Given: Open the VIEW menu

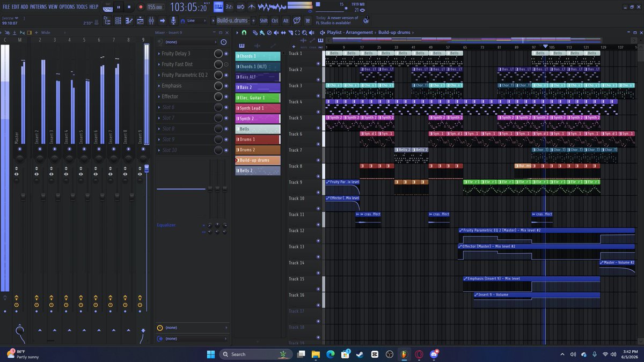Looking at the screenshot, I should pos(53,7).
